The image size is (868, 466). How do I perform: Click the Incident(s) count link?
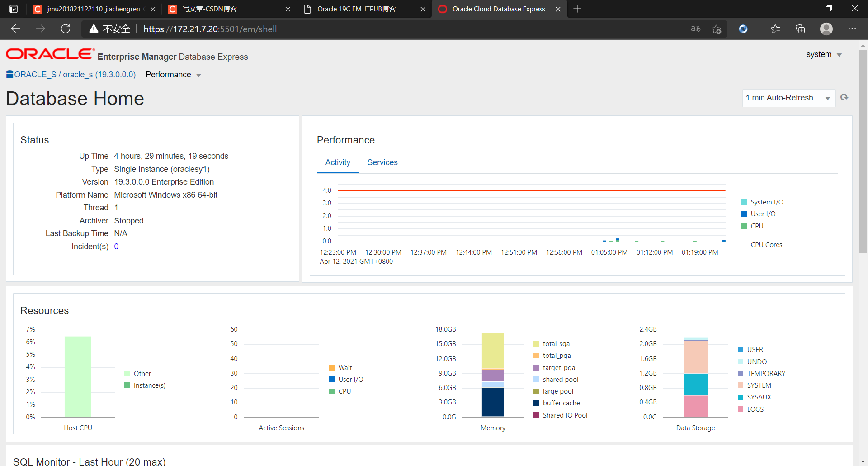[116, 246]
